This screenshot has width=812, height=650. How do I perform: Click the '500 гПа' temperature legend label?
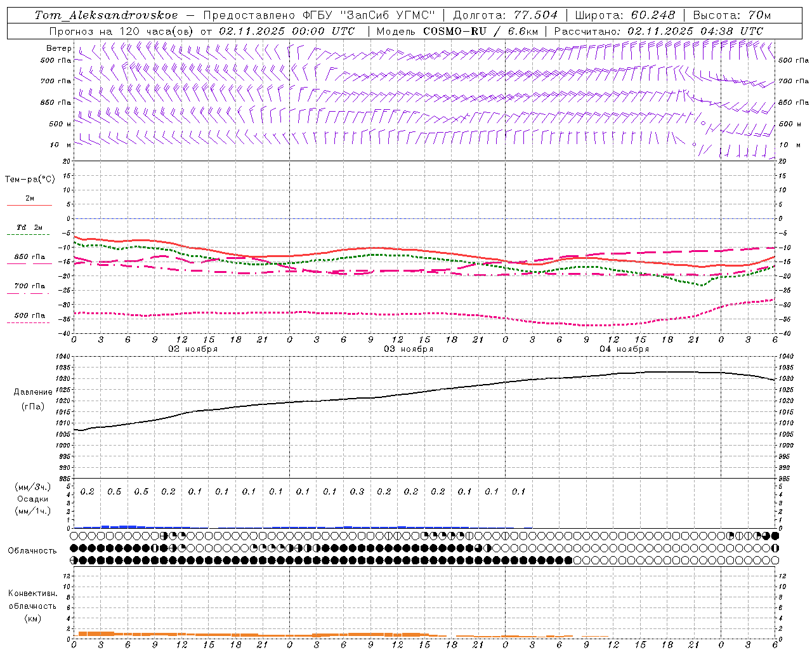click(x=29, y=315)
